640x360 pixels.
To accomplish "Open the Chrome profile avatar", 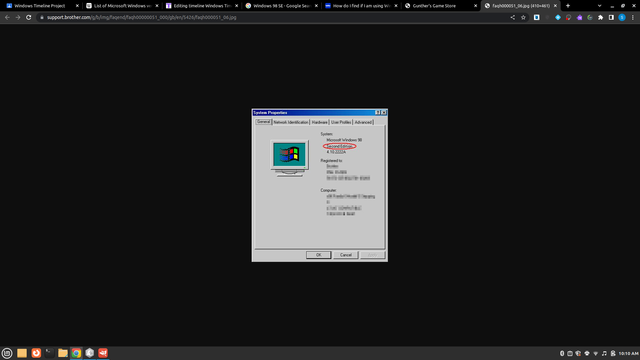I will (622, 18).
